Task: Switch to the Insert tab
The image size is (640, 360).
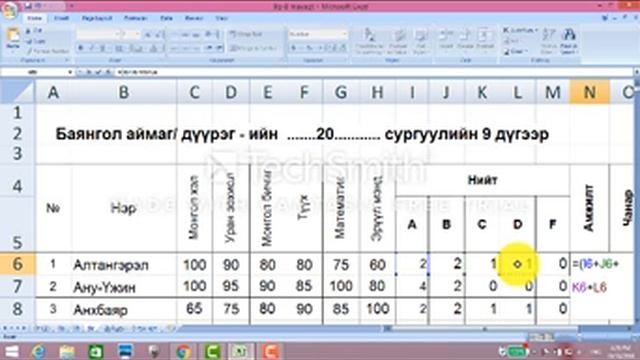Action: click(x=61, y=18)
